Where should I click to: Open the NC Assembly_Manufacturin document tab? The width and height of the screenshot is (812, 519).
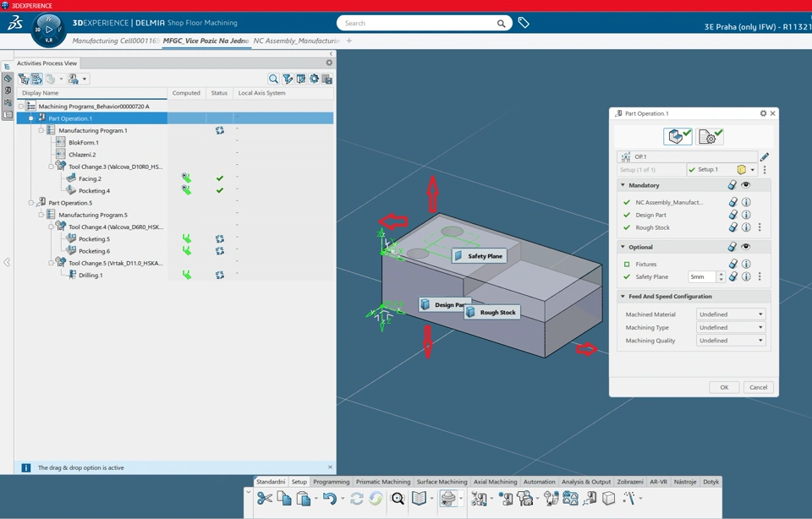point(297,41)
